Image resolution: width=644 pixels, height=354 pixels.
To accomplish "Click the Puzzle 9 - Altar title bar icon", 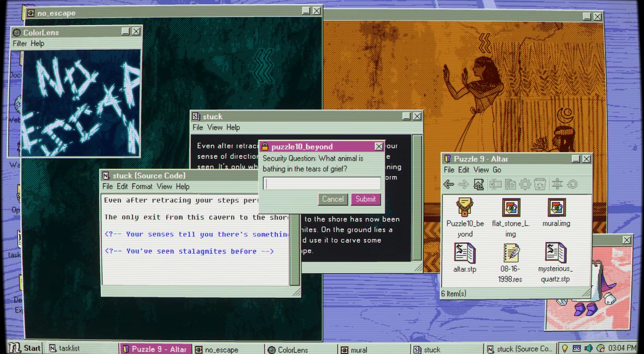I will (x=448, y=159).
